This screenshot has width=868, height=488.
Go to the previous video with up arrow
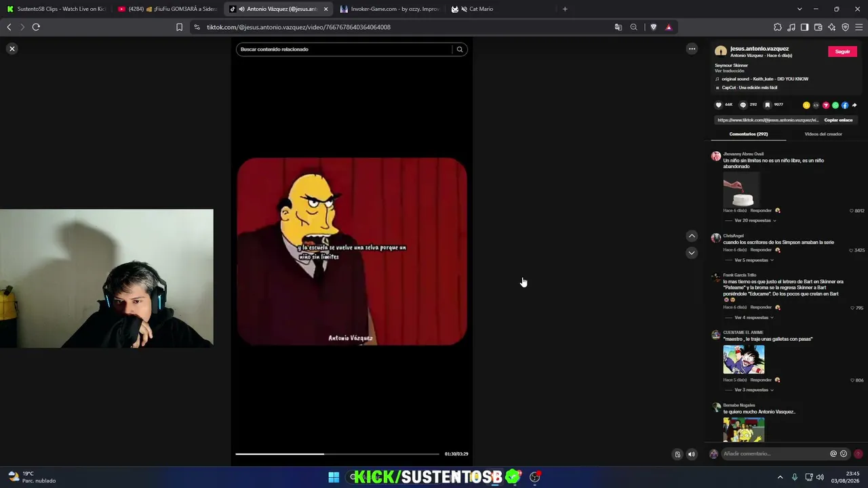pos(692,236)
